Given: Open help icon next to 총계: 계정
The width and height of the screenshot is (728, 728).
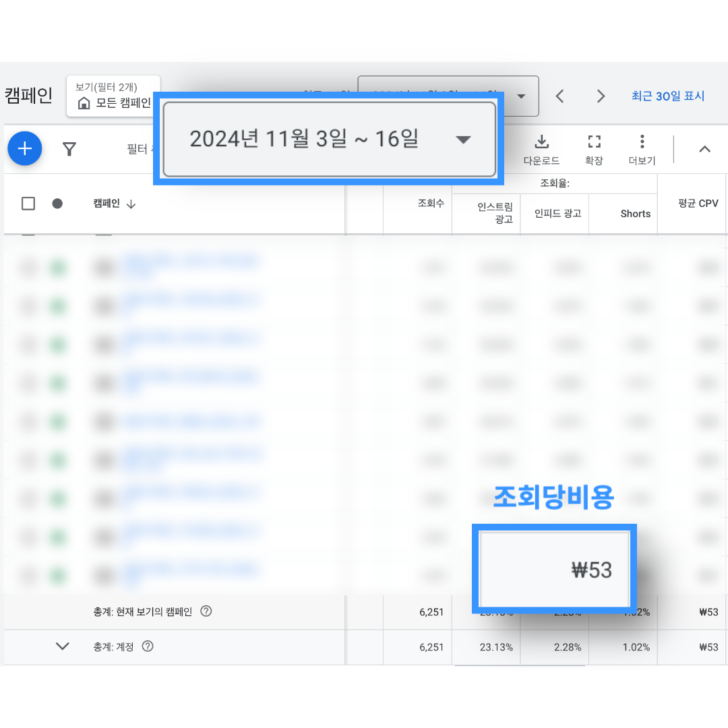Looking at the screenshot, I should click(148, 646).
